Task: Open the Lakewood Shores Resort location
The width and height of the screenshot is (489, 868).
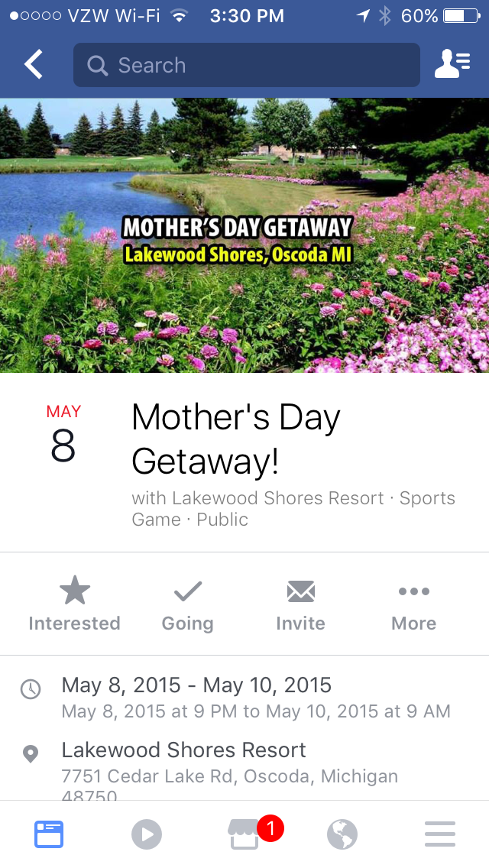Action: (183, 750)
